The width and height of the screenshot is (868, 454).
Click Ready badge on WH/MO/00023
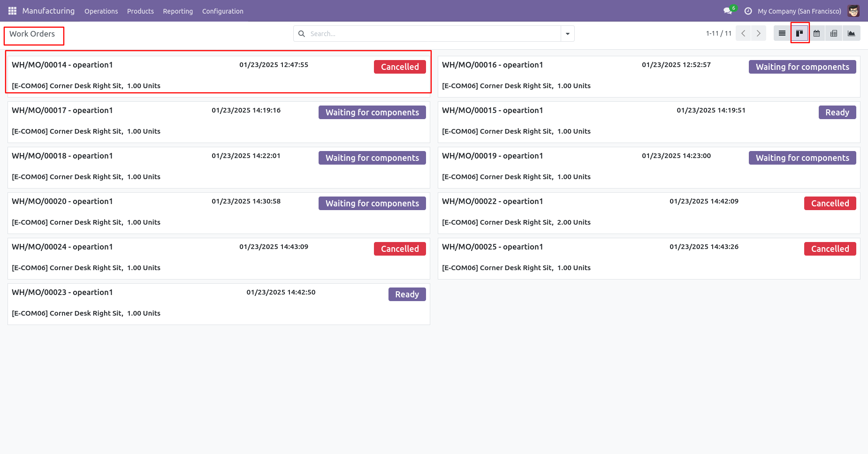[407, 294]
